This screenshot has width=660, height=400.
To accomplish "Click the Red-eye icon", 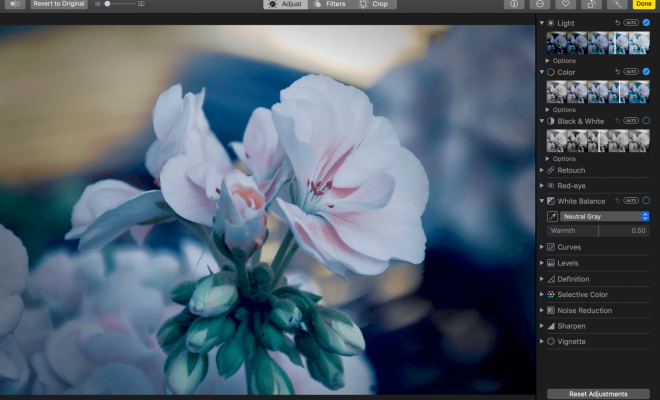I will 551,186.
